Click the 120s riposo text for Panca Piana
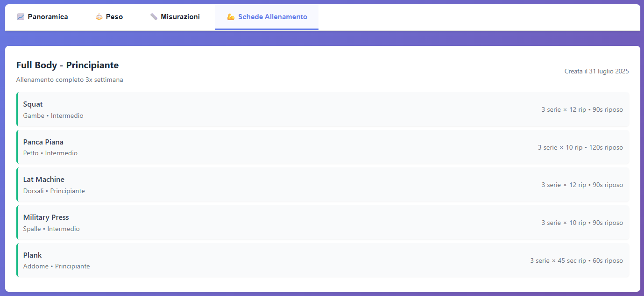The width and height of the screenshot is (644, 296). [606, 147]
